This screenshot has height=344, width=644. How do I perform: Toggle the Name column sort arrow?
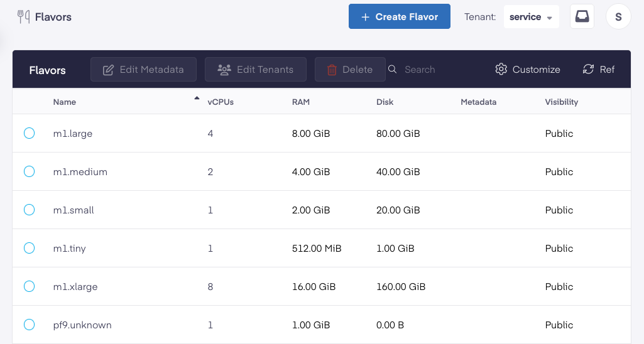click(197, 98)
